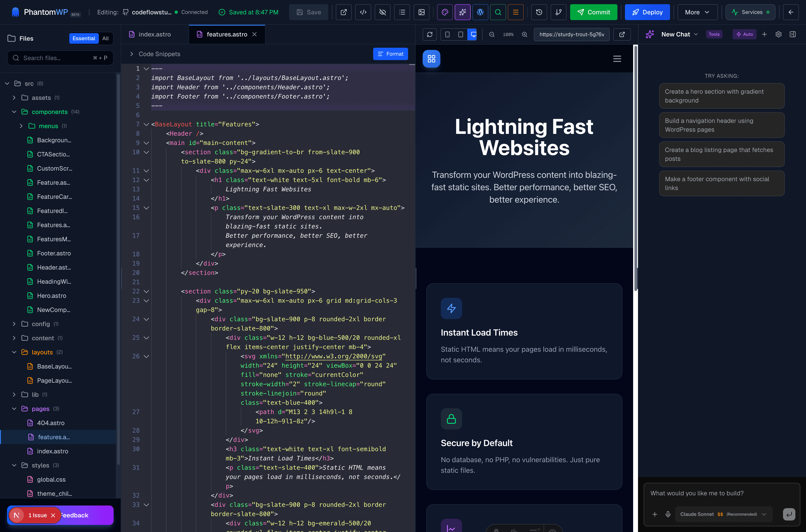The height and width of the screenshot is (532, 806).
Task: Click the image media icon in toolbar
Action: click(421, 12)
